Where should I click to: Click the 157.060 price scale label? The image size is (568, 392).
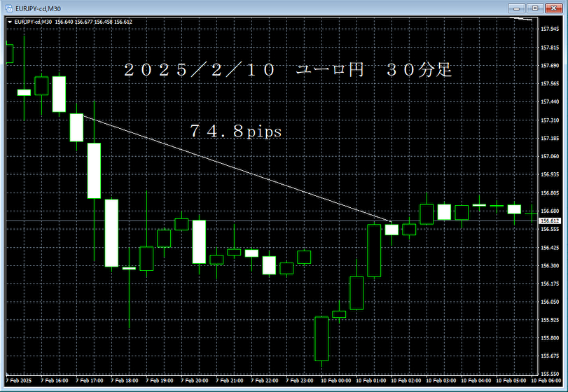point(550,156)
